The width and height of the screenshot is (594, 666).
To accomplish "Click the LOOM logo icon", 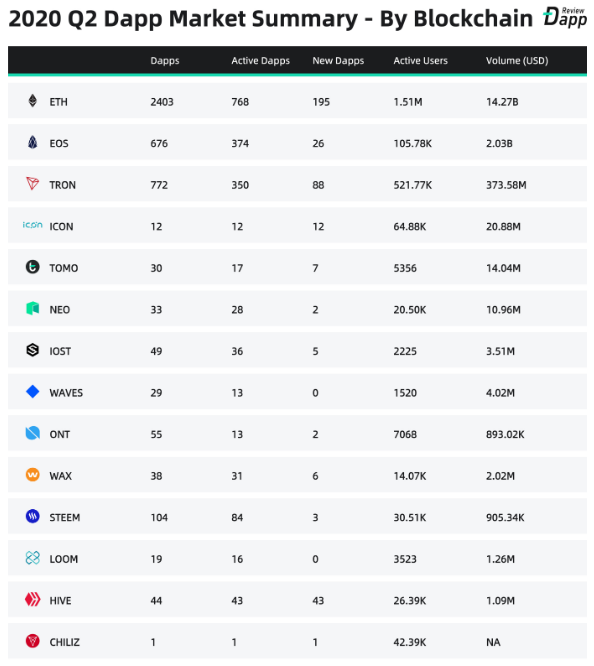I will click(33, 558).
